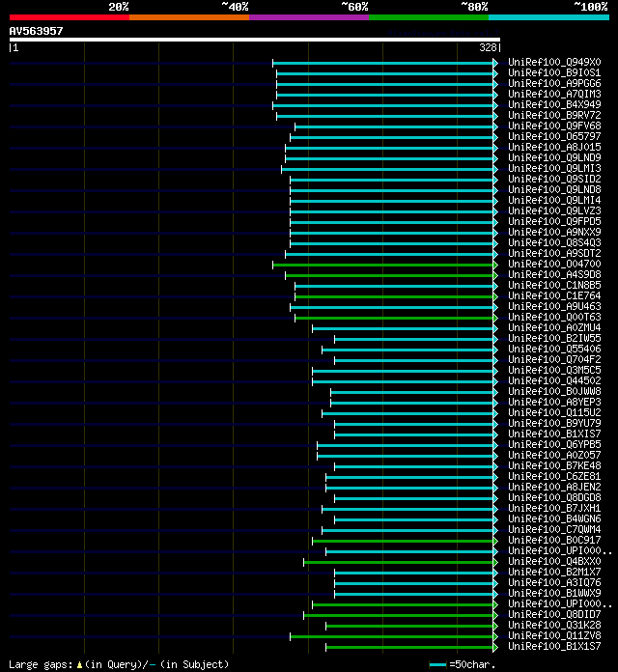618x672 pixels.
Task: Open subject UniRef100_B9RV72
Action: point(554,115)
